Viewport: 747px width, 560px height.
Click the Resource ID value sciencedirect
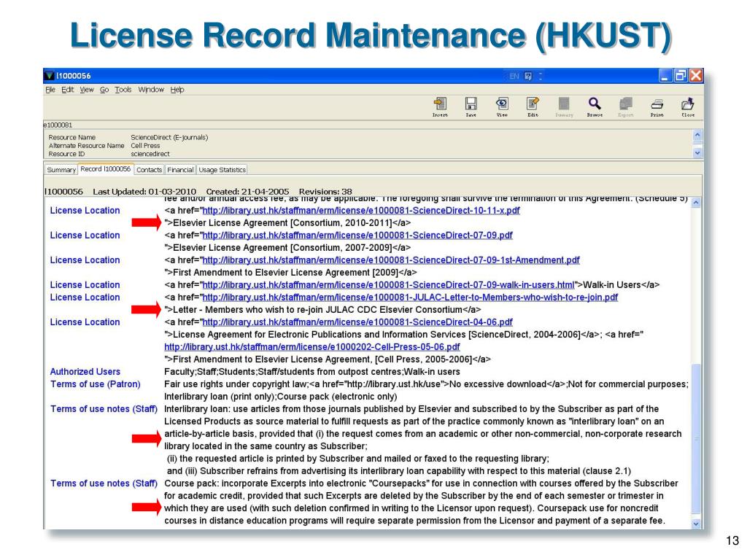pyautogui.click(x=150, y=154)
